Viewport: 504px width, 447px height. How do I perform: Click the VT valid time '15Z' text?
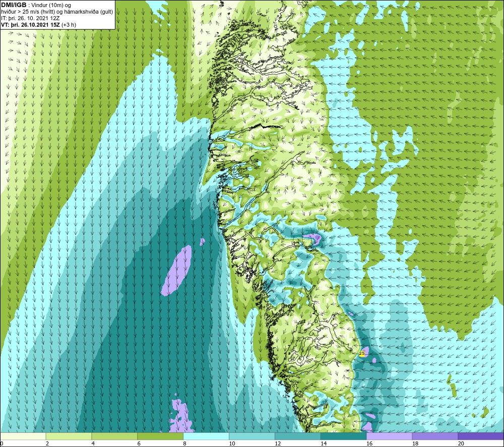pyautogui.click(x=55, y=25)
